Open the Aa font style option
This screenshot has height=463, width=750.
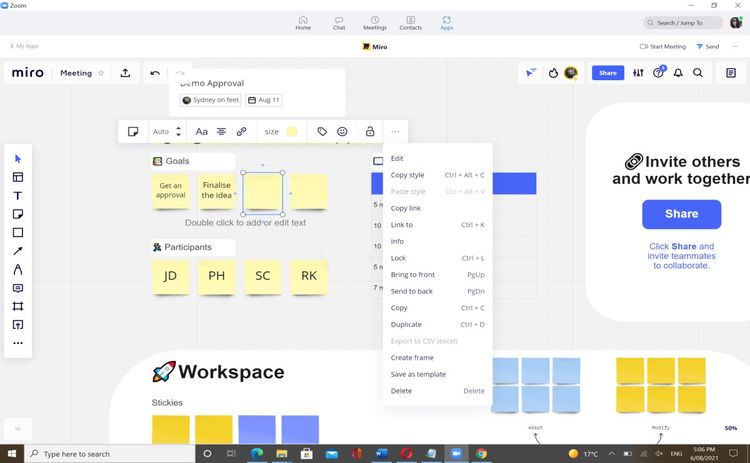click(201, 132)
